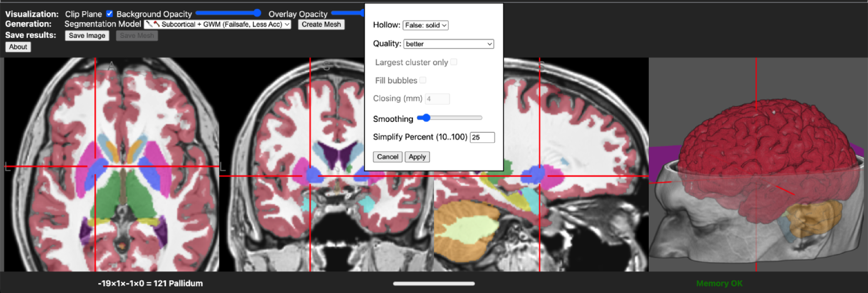Open the Hollow dropdown
The width and height of the screenshot is (868, 293).
pyautogui.click(x=425, y=25)
